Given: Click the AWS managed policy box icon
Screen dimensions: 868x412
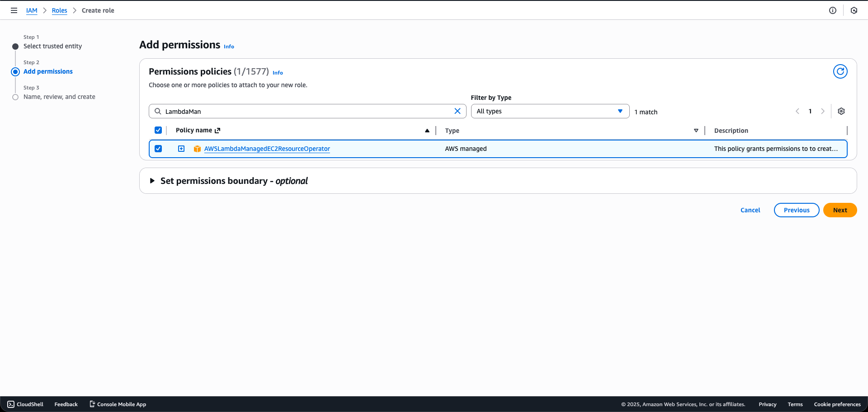Looking at the screenshot, I should (197, 149).
